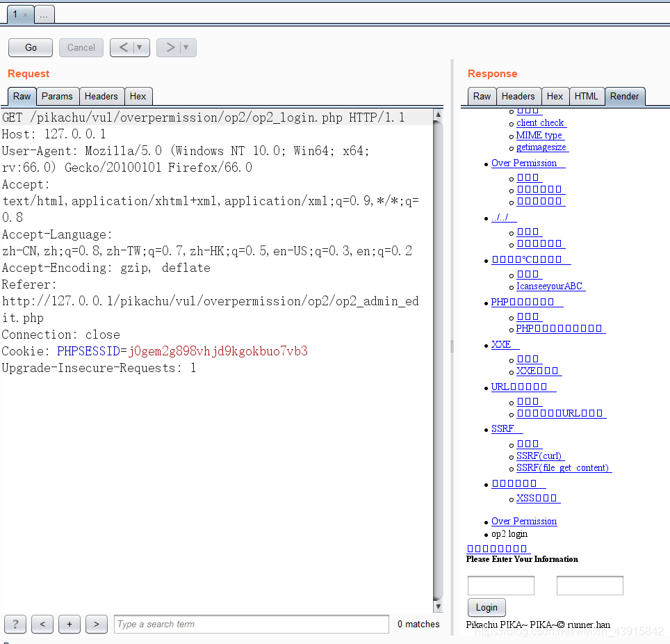Switch Response view to Hex tab
This screenshot has width=670, height=644.
pyautogui.click(x=555, y=96)
